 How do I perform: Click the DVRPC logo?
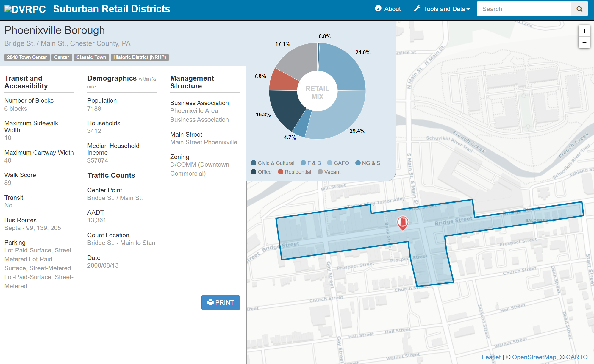(25, 9)
